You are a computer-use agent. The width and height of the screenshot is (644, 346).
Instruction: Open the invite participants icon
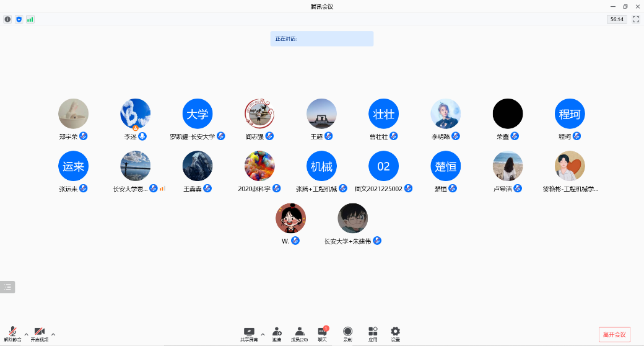click(277, 333)
